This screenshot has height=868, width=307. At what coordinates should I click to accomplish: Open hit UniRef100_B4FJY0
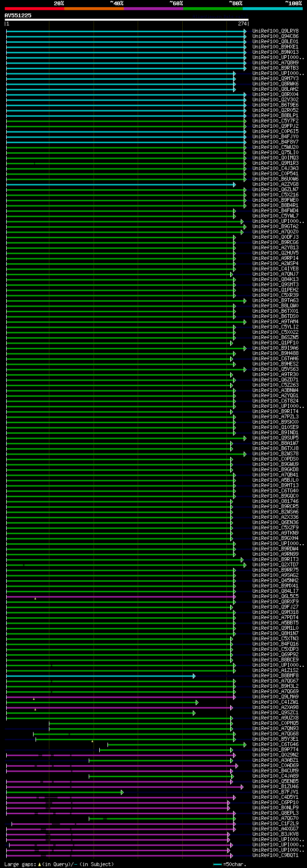click(x=275, y=136)
